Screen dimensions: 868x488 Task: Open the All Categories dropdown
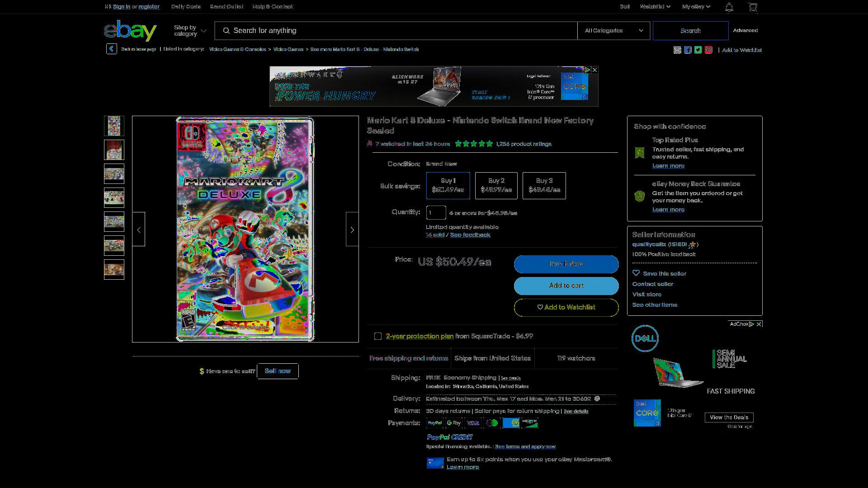[x=613, y=31]
